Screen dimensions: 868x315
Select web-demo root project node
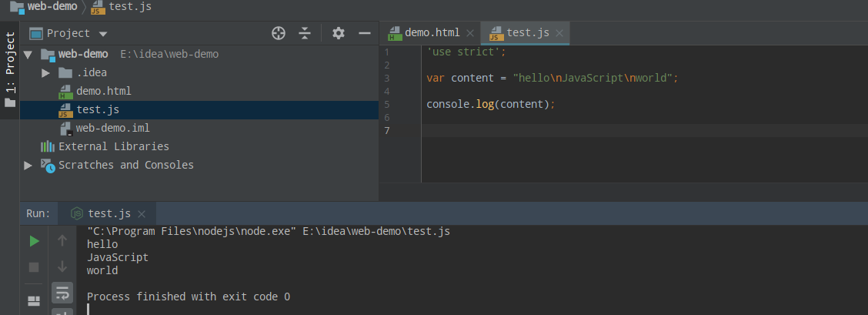click(x=83, y=54)
